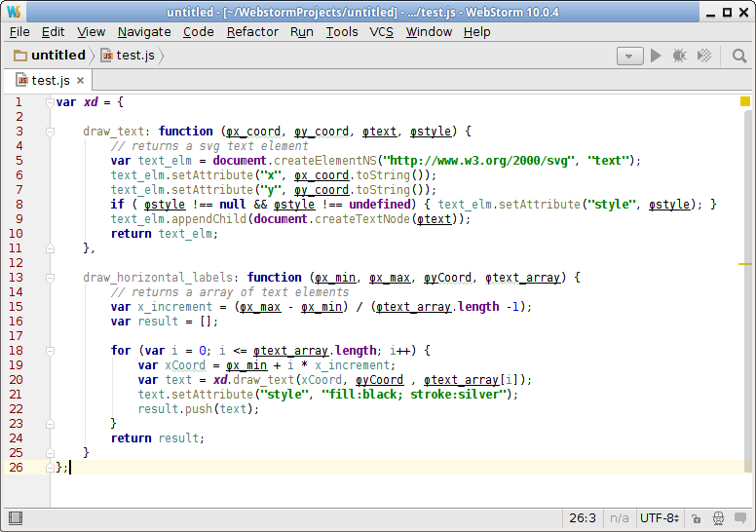Collapse fold end marker on line 11

(50, 248)
